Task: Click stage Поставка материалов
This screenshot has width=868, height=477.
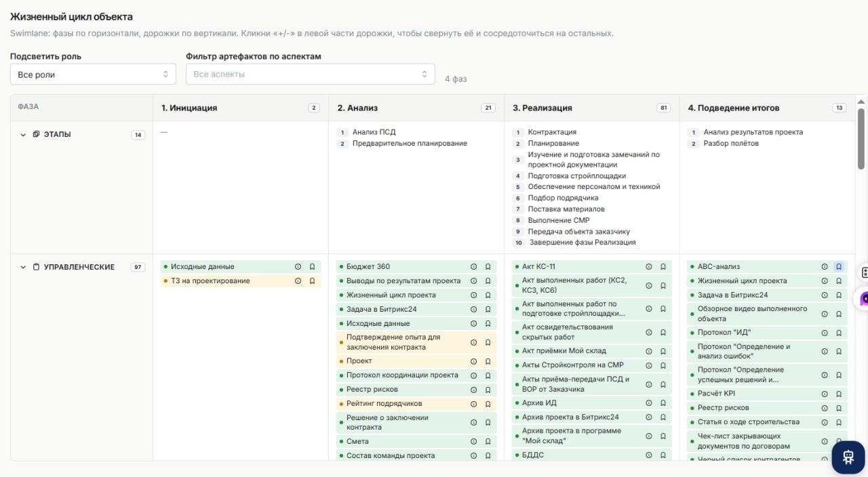Action: pos(566,209)
